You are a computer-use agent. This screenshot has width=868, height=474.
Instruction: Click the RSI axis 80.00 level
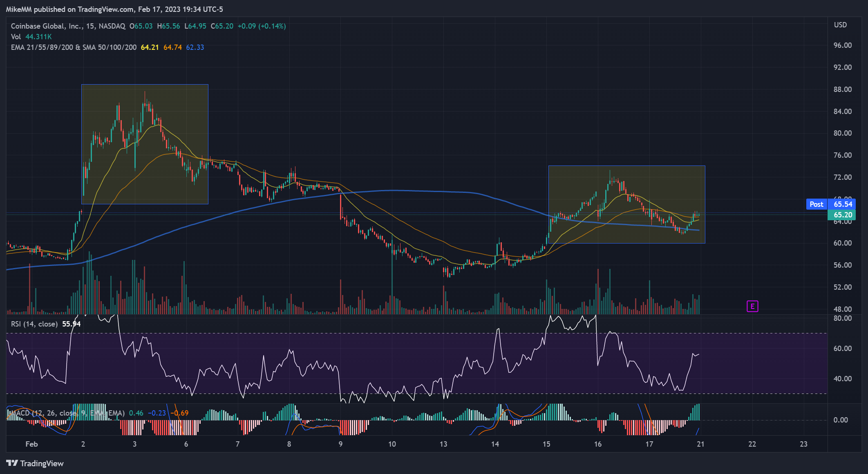coord(843,318)
